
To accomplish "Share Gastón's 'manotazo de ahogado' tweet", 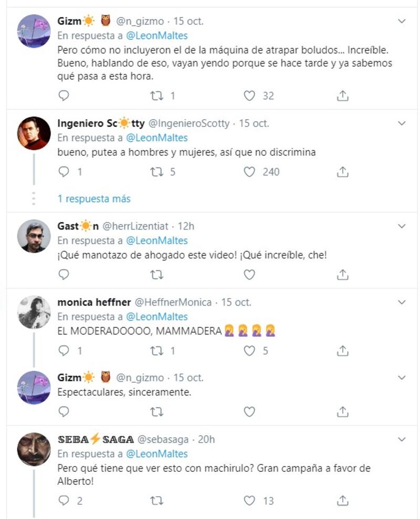I will [x=342, y=274].
